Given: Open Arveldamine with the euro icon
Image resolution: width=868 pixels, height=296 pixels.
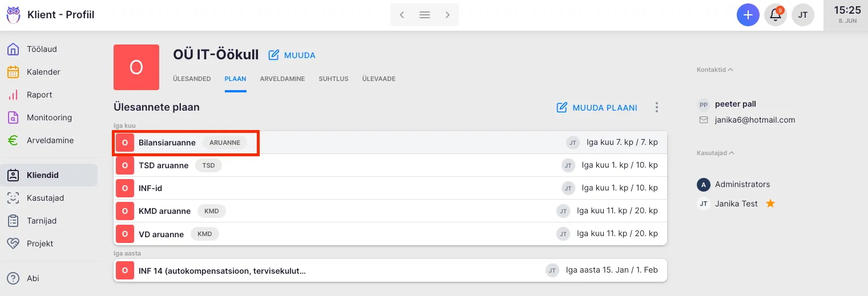Looking at the screenshot, I should click(x=13, y=140).
